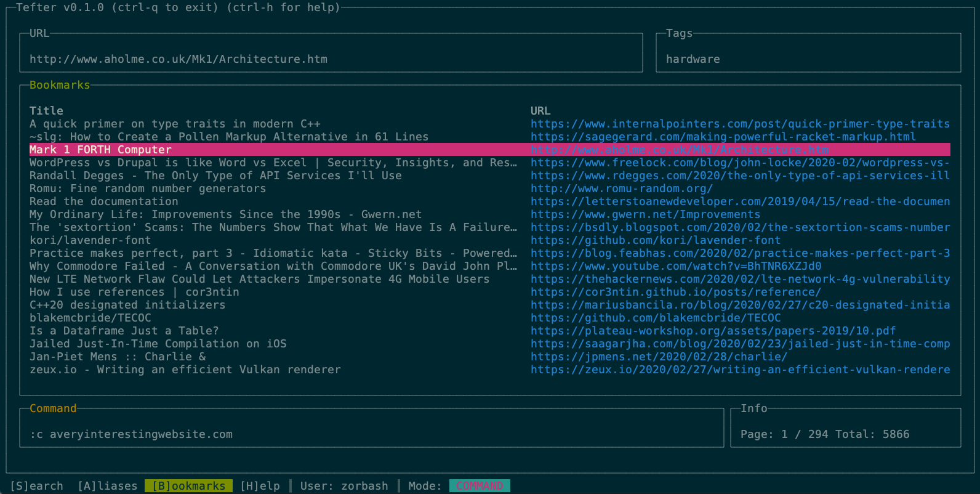The width and height of the screenshot is (980, 494).
Task: Click the COMMAND mode indicator
Action: (x=480, y=486)
